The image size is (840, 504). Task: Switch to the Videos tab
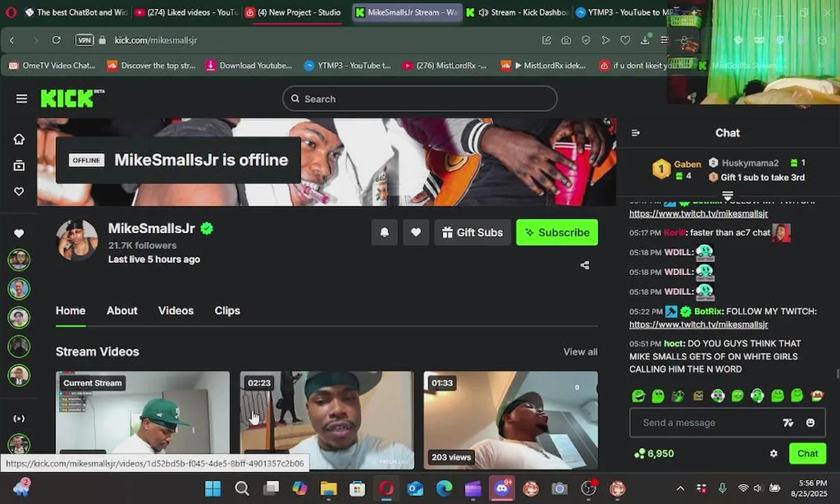[176, 311]
